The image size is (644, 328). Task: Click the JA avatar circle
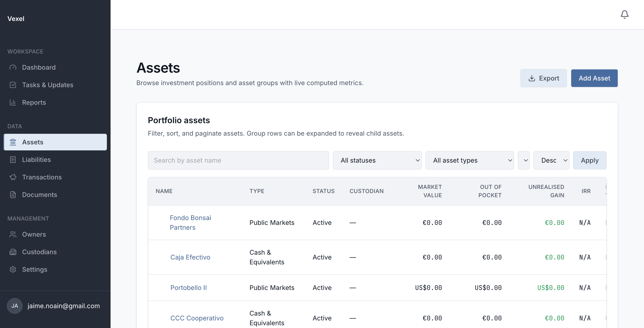click(15, 306)
